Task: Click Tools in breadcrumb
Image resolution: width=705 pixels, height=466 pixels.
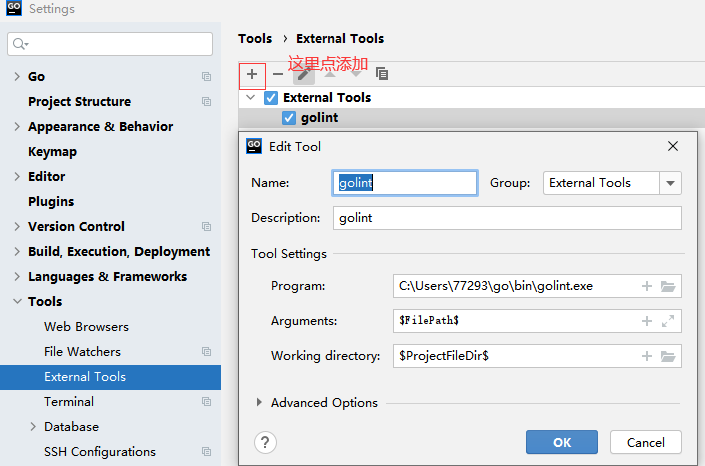Action: coord(255,39)
